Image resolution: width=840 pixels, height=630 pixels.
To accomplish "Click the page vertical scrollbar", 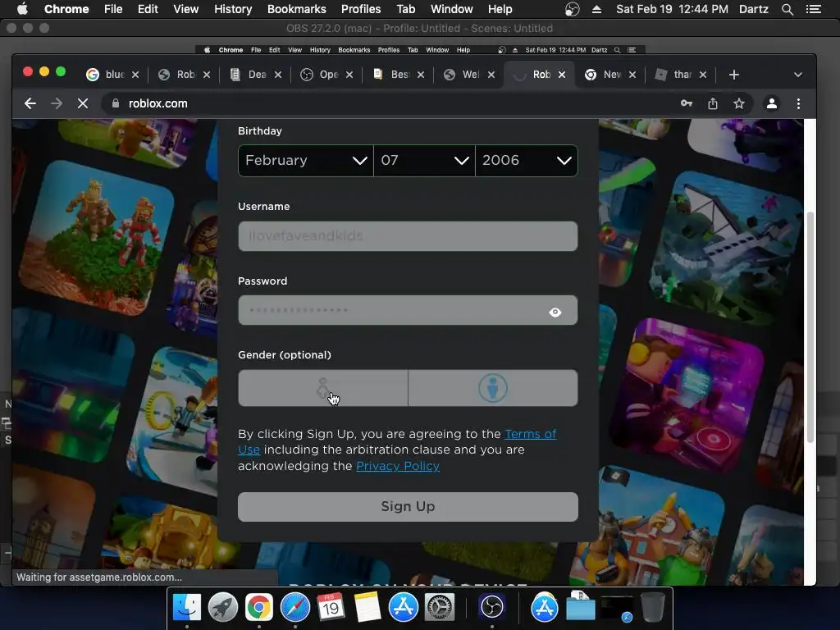I will (810, 326).
